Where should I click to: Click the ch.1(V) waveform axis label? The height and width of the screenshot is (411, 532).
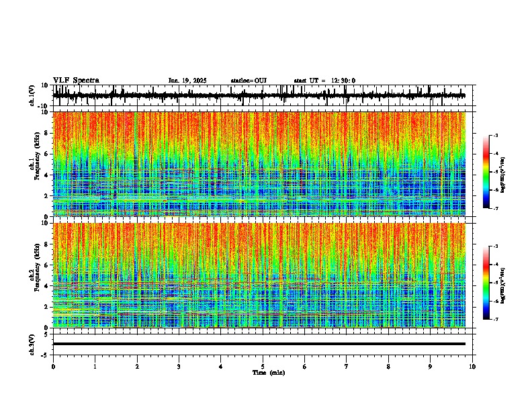click(32, 95)
